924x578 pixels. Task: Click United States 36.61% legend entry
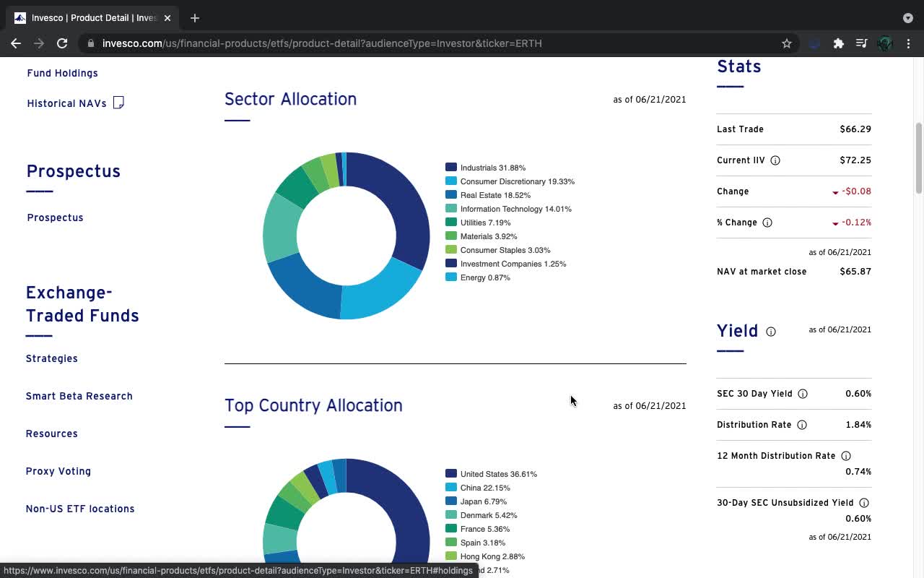coord(491,474)
